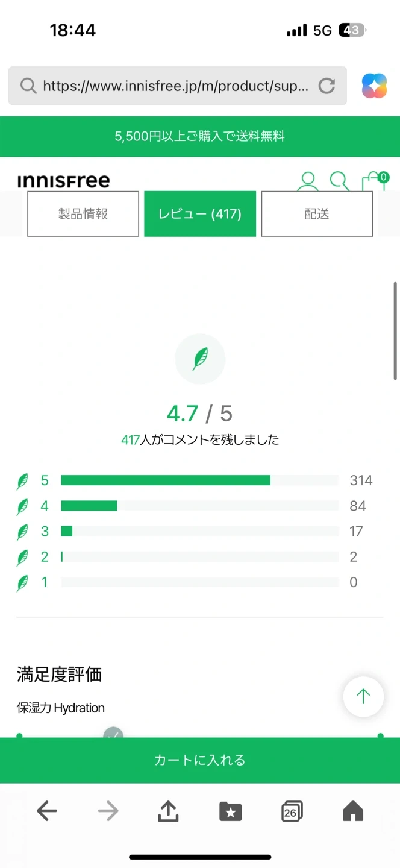
Task: Click the 5-leaf rating bar
Action: [199, 480]
